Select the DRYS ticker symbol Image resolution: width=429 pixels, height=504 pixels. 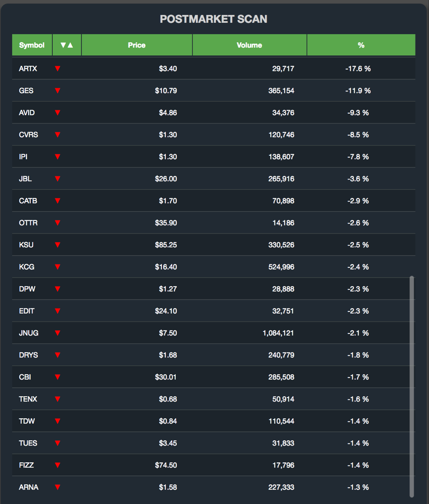click(28, 355)
